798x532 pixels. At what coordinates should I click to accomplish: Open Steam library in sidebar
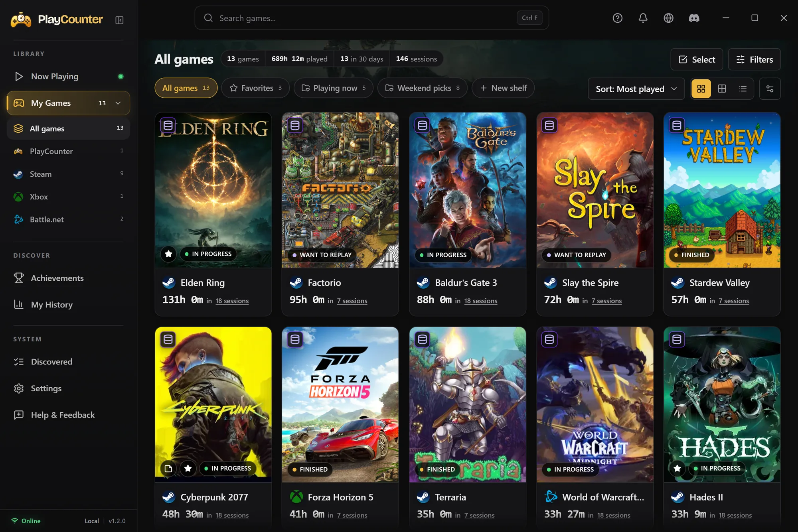tap(68, 174)
